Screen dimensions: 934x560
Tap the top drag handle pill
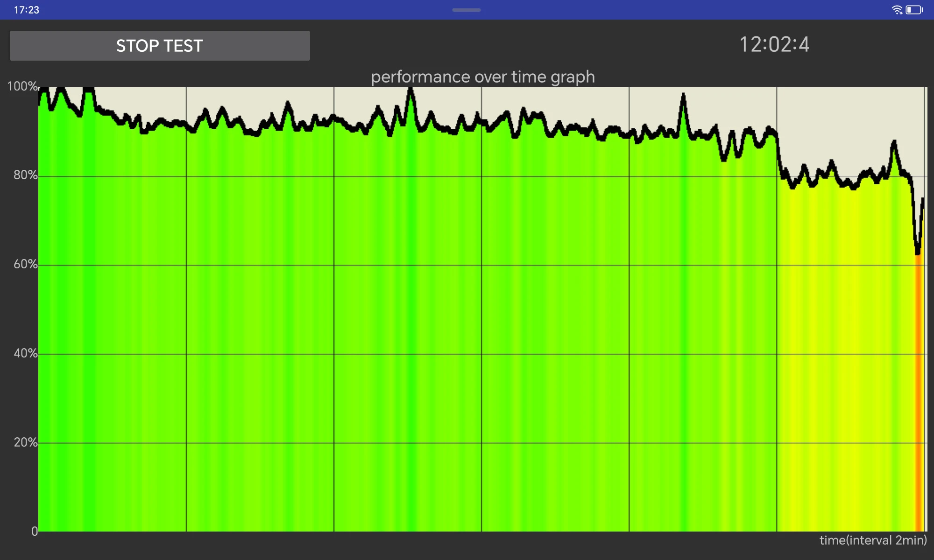tap(467, 10)
